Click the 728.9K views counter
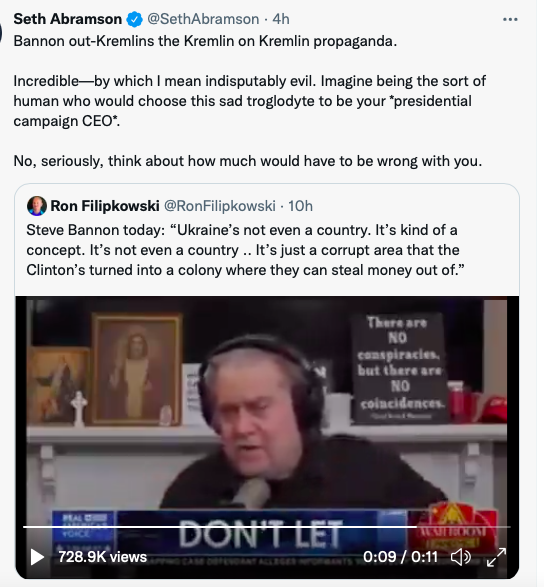 coord(102,557)
